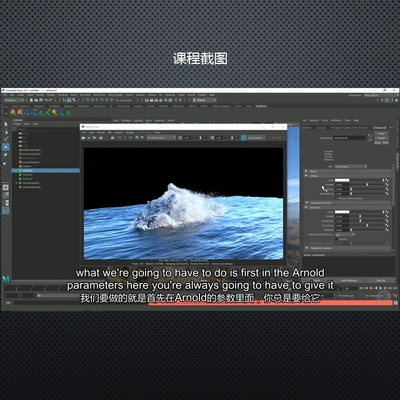Click the Select button at Attribute Editor bottom
The image size is (400, 400).
coord(317,280)
